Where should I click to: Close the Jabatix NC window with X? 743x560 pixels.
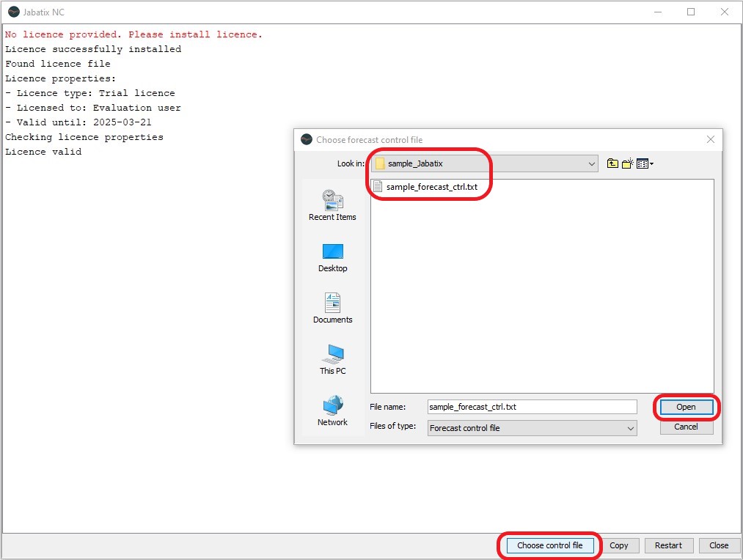coord(725,12)
